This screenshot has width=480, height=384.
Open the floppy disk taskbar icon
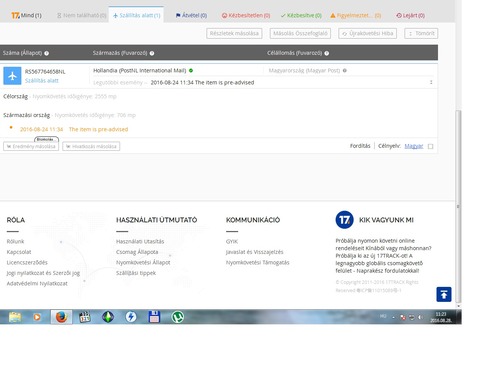tap(154, 317)
